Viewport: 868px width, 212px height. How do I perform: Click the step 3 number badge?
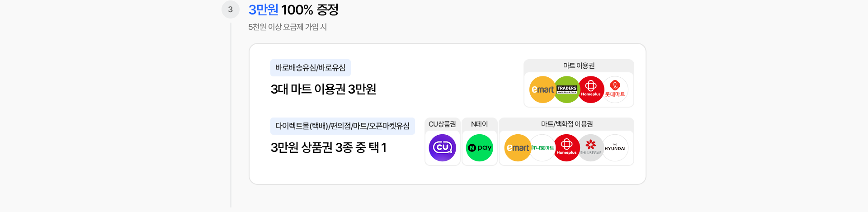pyautogui.click(x=231, y=9)
